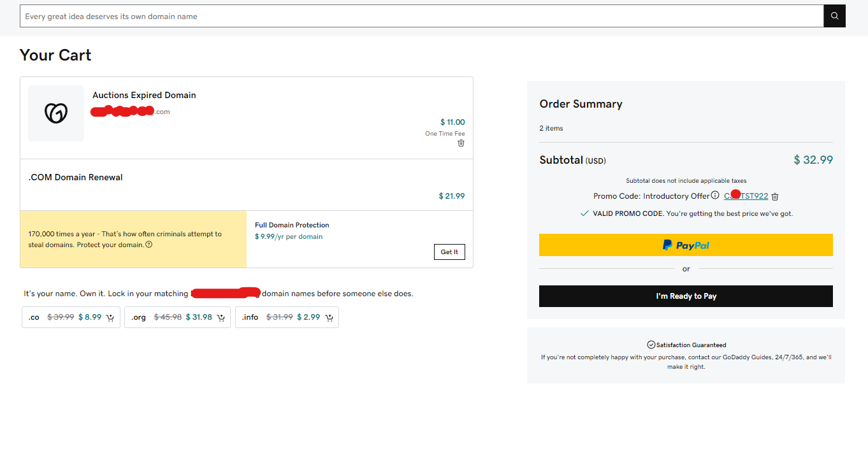Focus the domain name search field

(422, 16)
